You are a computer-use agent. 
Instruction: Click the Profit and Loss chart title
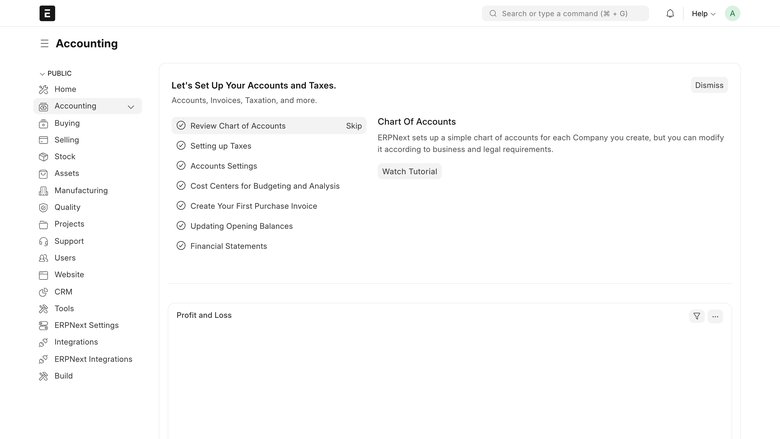point(204,315)
